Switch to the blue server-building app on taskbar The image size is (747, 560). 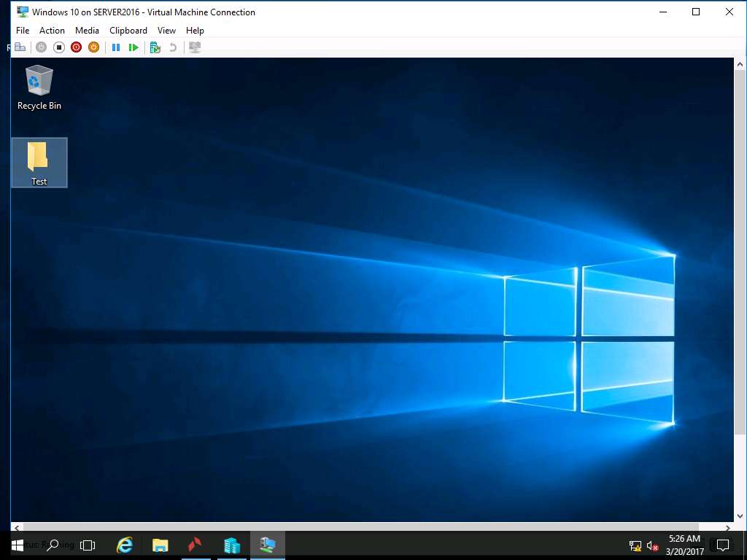tap(232, 545)
